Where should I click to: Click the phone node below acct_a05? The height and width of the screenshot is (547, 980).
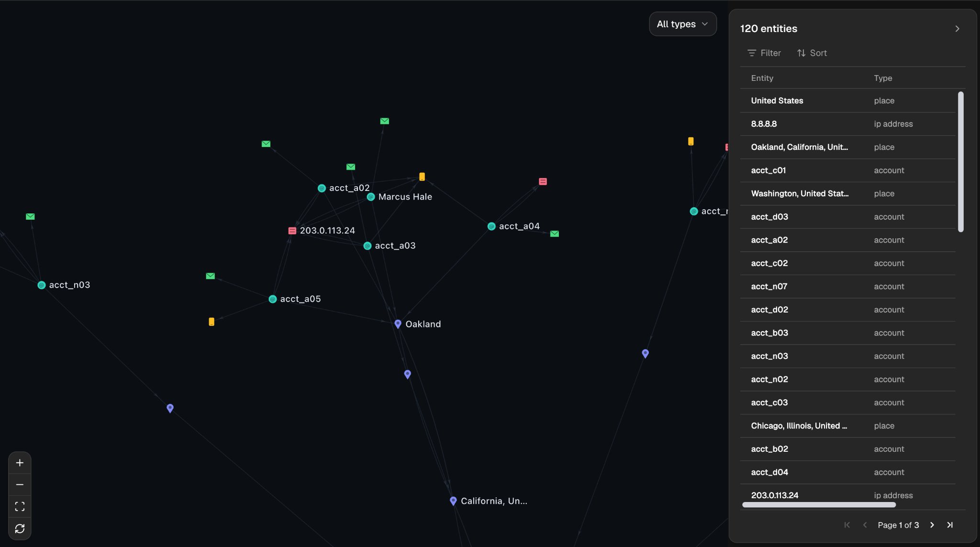coord(212,322)
